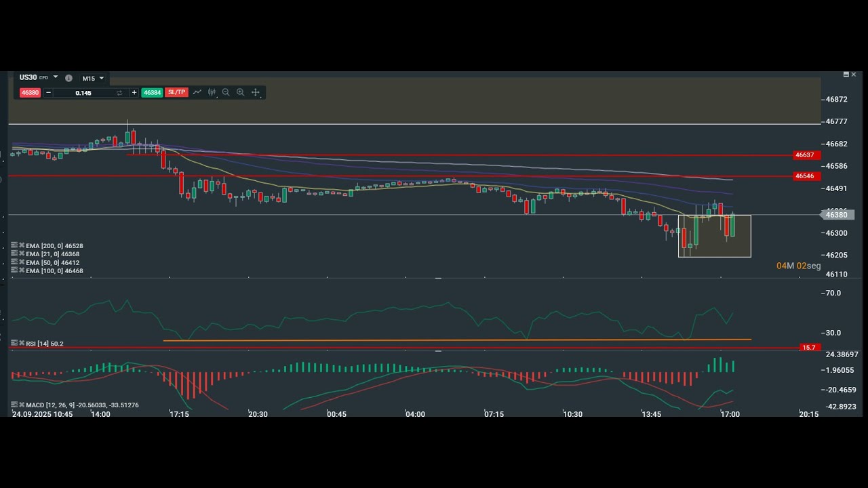This screenshot has height=488, width=868.
Task: Open the US30 CFD symbol dropdown
Action: point(56,77)
